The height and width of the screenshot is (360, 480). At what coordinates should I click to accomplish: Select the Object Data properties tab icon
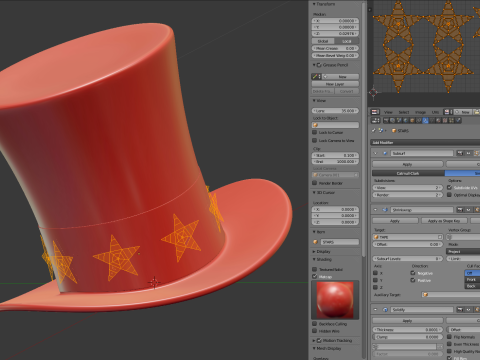[432, 120]
